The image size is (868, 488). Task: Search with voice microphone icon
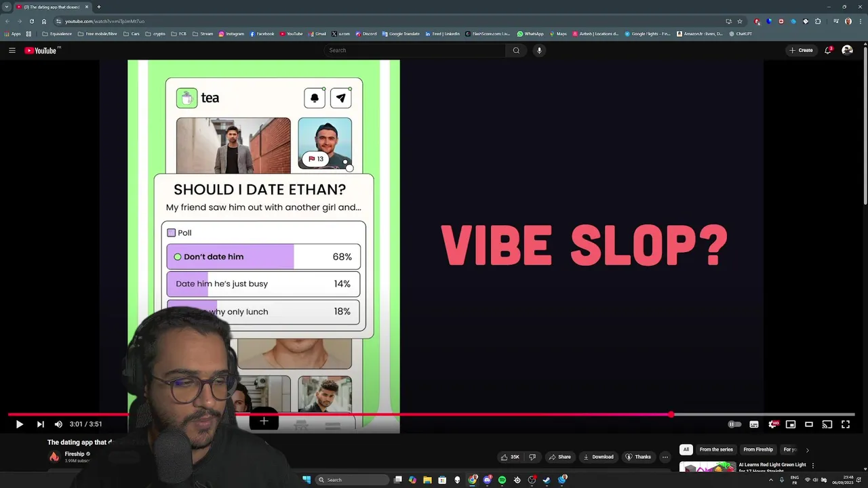539,50
